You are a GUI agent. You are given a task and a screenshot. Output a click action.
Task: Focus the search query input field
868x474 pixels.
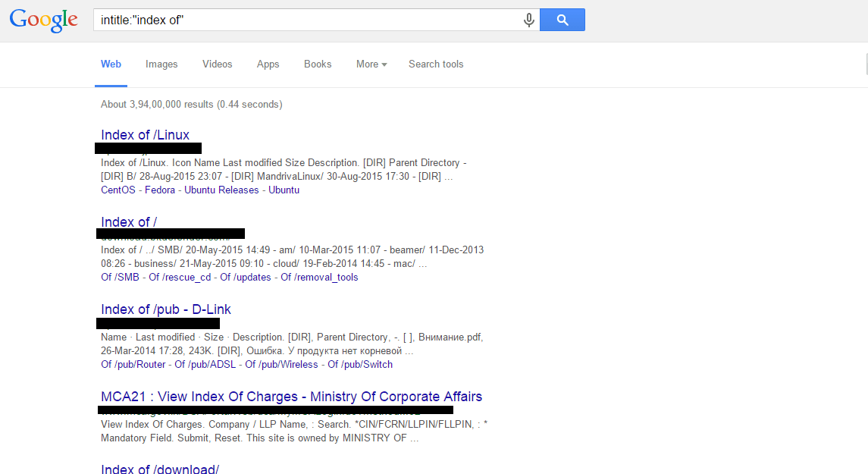(x=307, y=20)
